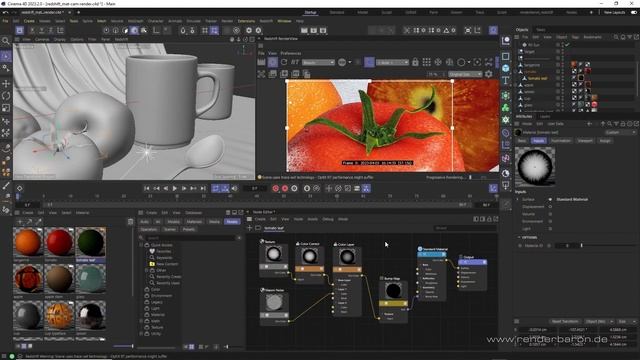This screenshot has height=360, width=640.
Task: Click the New Layouts button
Action: [614, 12]
